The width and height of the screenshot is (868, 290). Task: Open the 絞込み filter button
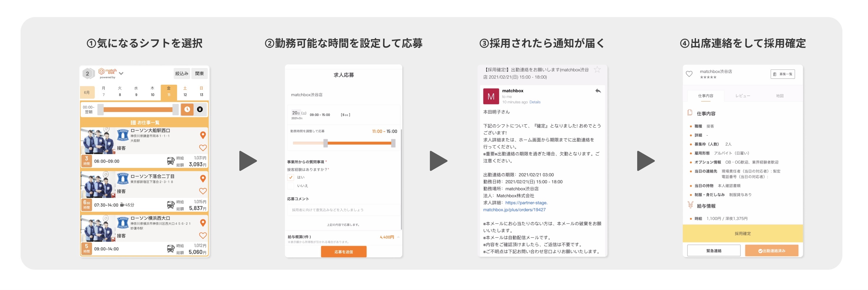pyautogui.click(x=182, y=74)
